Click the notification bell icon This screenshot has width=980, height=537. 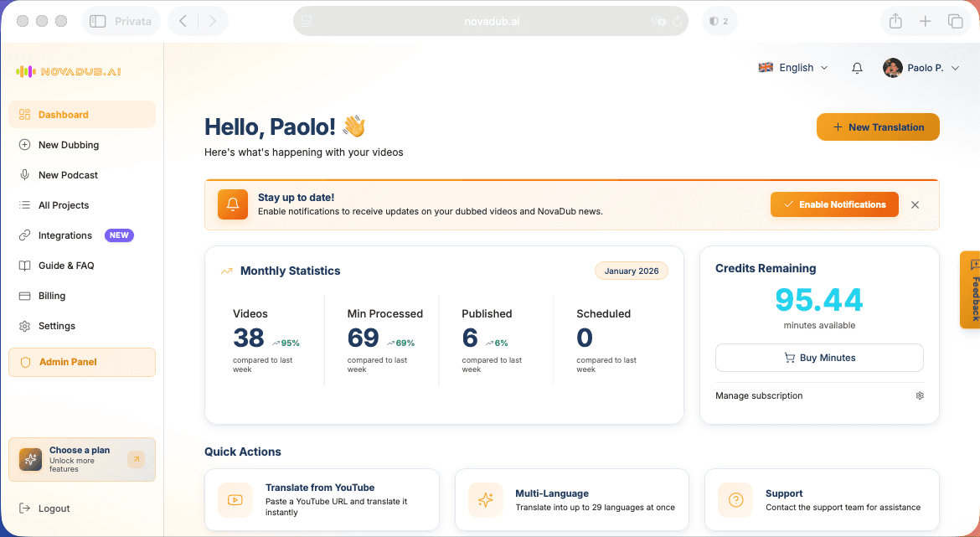[x=857, y=67]
